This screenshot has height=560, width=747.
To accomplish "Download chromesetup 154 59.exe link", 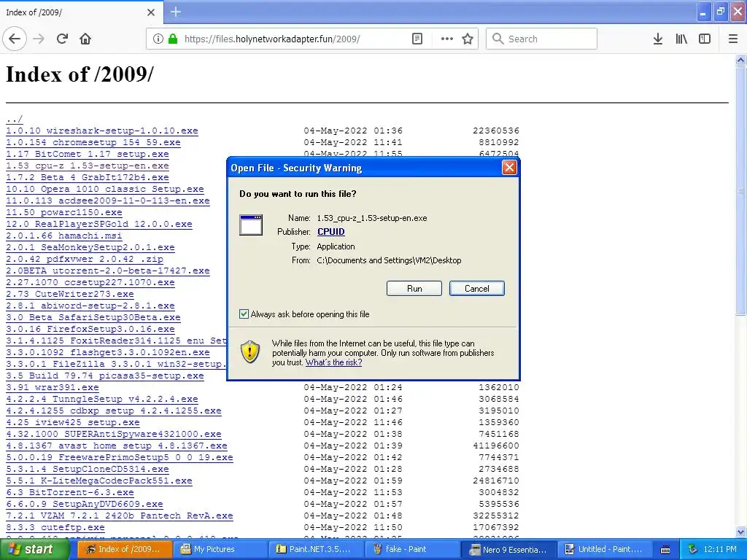I will pyautogui.click(x=93, y=142).
